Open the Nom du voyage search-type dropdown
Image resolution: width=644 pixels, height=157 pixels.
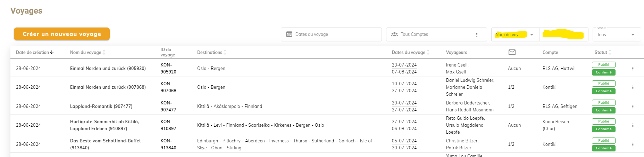coord(532,35)
